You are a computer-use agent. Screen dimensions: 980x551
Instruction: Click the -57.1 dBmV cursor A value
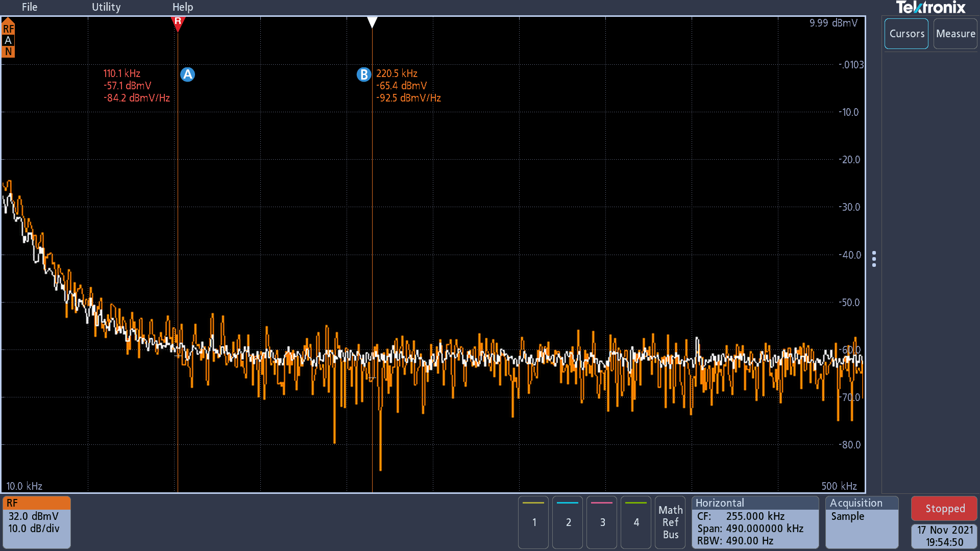[128, 86]
